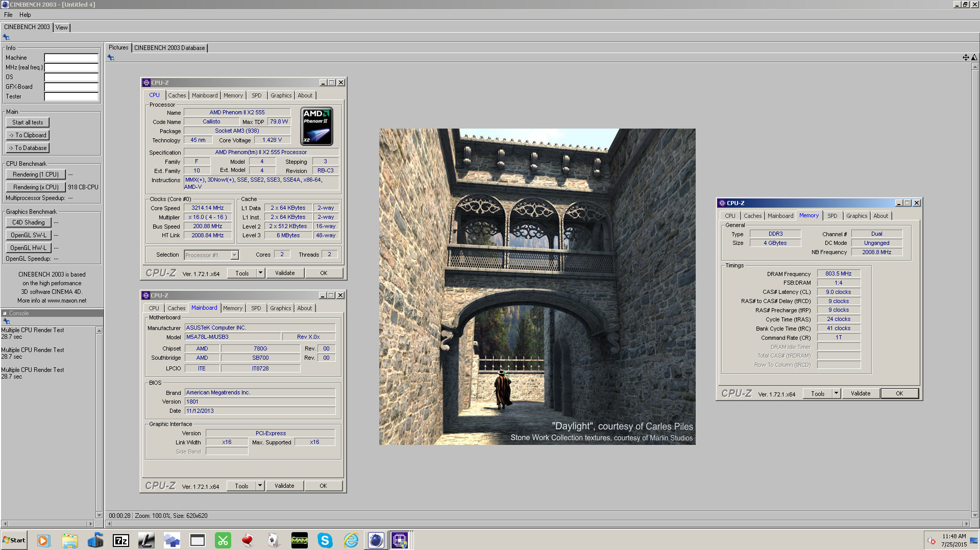This screenshot has height=550, width=980.
Task: Click Validate in the Memory CPU-Z window
Action: 861,393
